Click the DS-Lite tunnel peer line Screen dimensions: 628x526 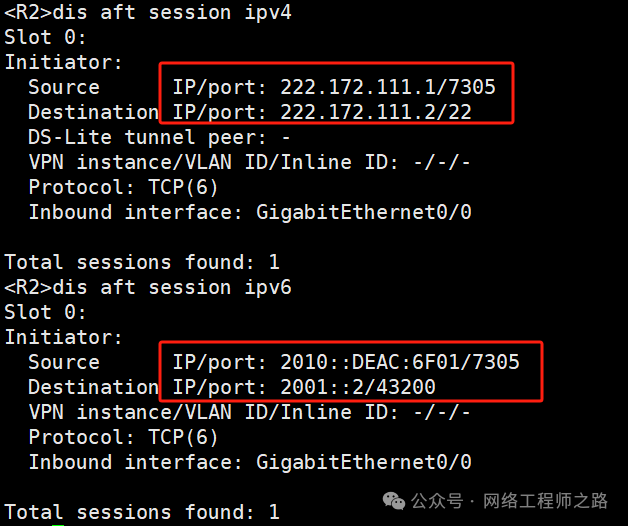coord(159,137)
